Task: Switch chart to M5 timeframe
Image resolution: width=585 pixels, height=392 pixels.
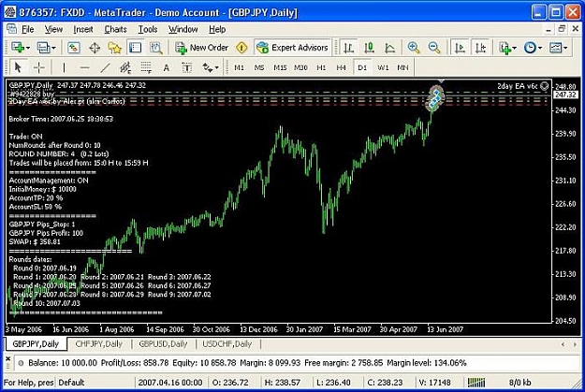Action: (259, 68)
